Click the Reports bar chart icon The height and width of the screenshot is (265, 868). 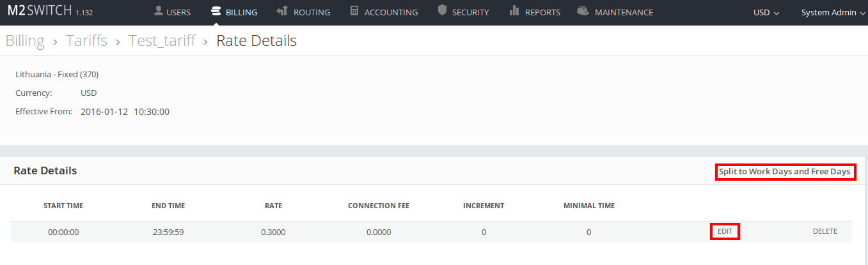[514, 11]
